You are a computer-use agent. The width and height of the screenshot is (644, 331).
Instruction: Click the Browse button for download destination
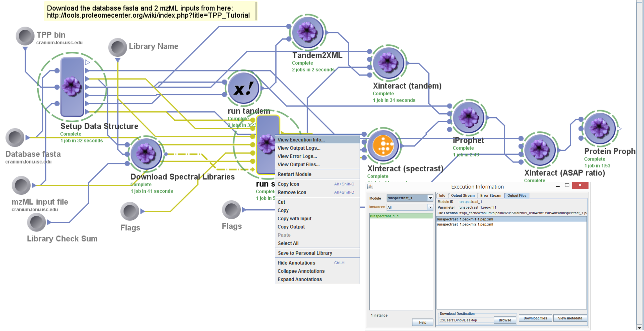point(504,320)
